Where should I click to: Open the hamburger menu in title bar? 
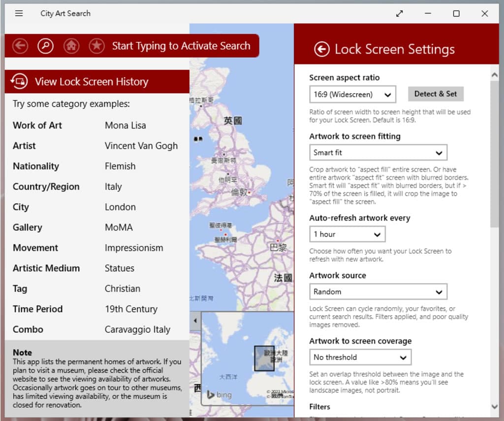[19, 13]
